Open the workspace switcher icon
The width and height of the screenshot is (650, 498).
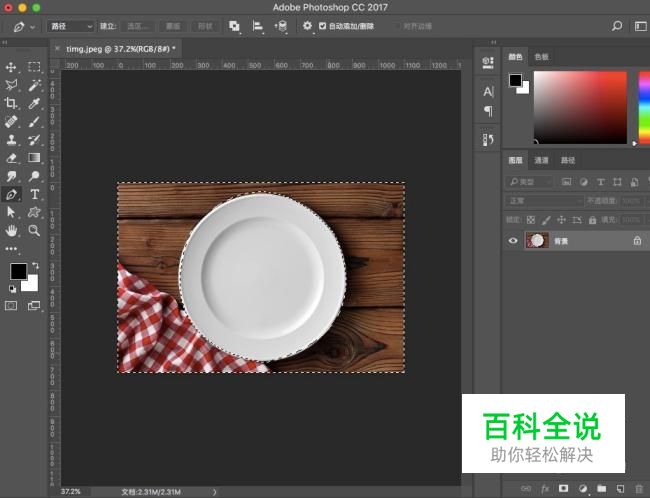tap(640, 26)
